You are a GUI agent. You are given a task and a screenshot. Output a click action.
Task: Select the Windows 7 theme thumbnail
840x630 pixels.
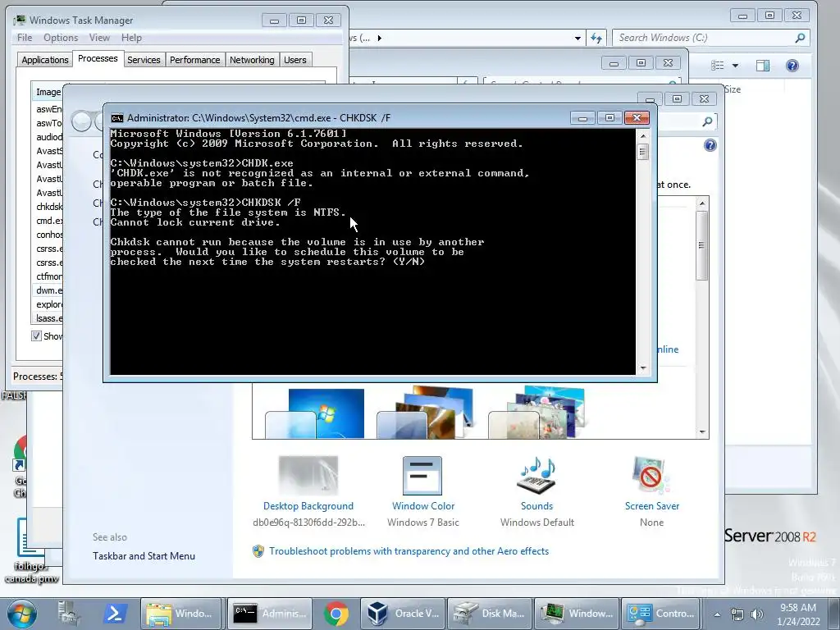315,413
